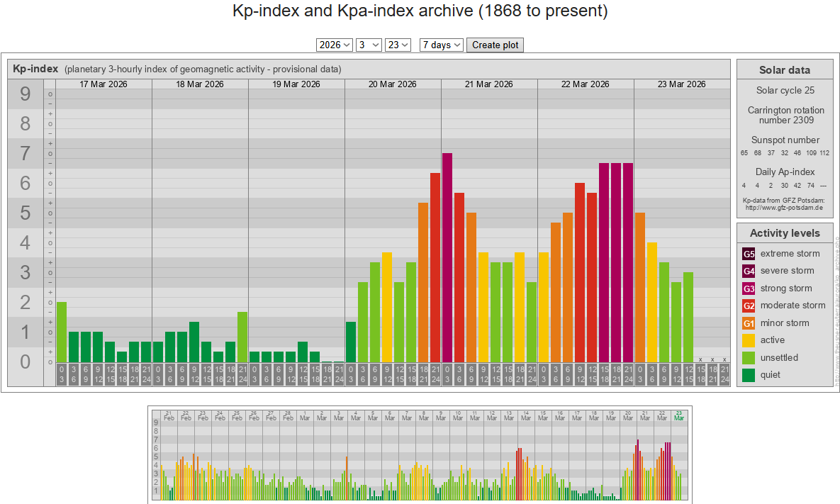Viewport: 840px width, 504px height.
Task: Click the G2 moderate storm legend icon
Action: [749, 306]
